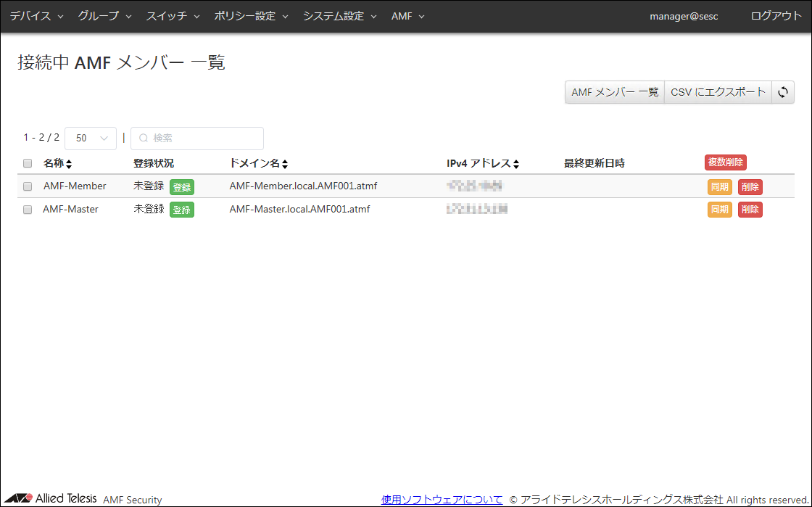Click 同期 for AMF-Master

point(719,209)
